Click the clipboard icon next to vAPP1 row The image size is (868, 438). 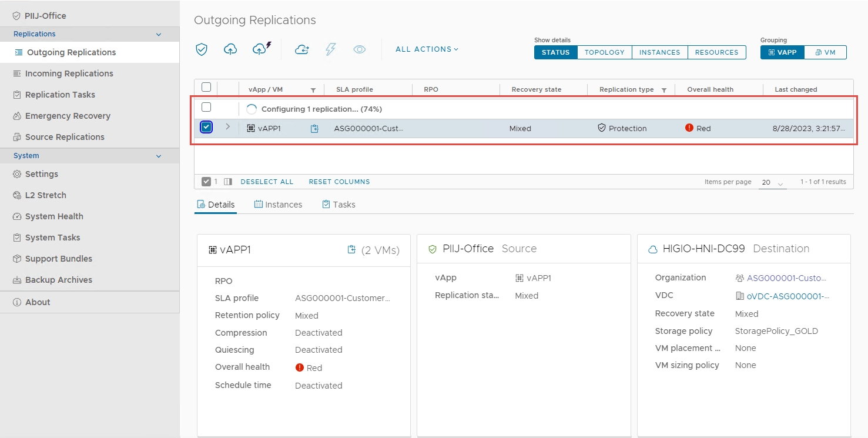(x=314, y=129)
